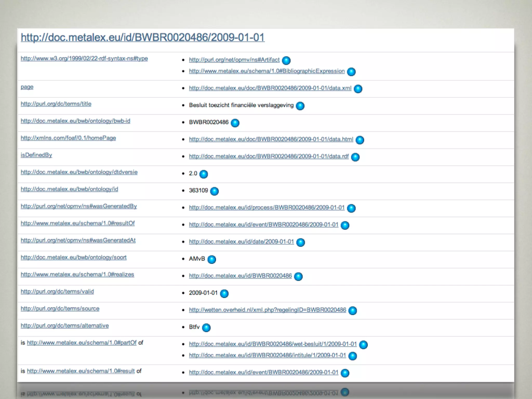Open the wetten.overheid.nl source link
The height and width of the screenshot is (399, 532).
coord(267,310)
